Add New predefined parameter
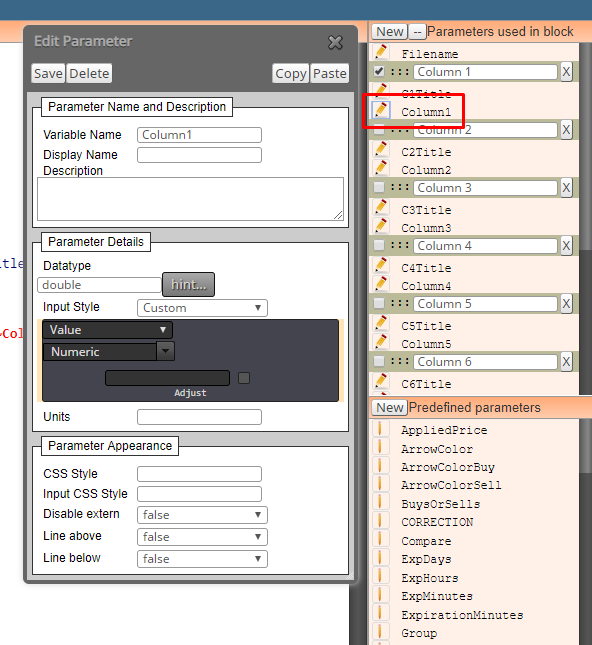This screenshot has height=645, width=592. click(390, 407)
